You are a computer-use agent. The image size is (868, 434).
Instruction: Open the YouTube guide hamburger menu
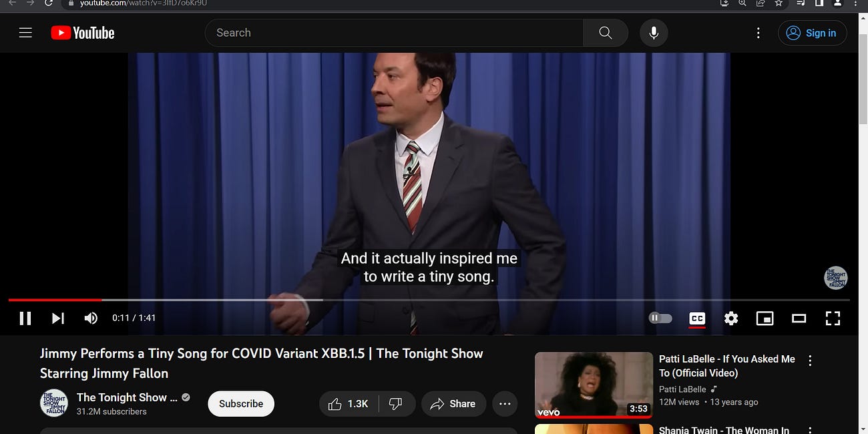pyautogui.click(x=25, y=33)
